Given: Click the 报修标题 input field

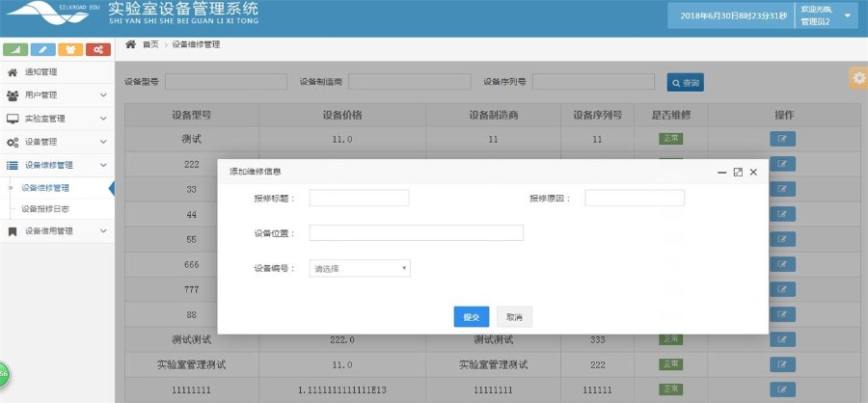Looking at the screenshot, I should 359,198.
